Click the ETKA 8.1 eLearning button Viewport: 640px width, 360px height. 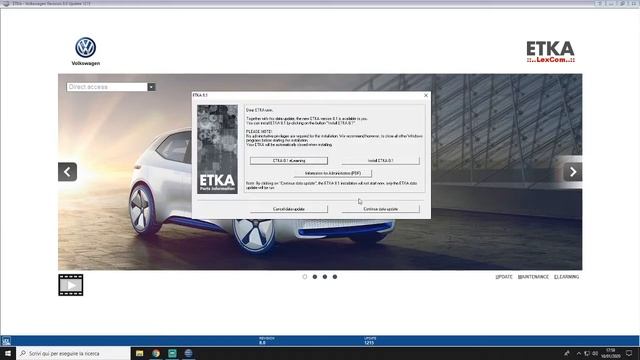click(x=289, y=161)
